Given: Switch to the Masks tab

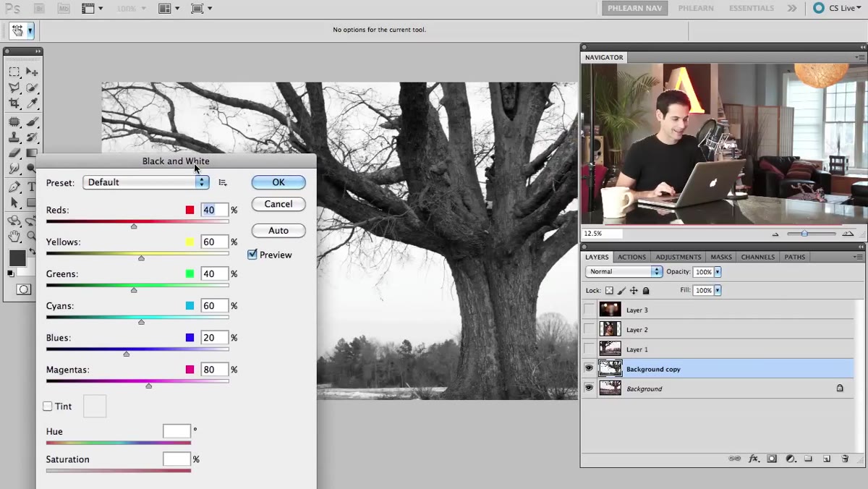Looking at the screenshot, I should point(721,257).
